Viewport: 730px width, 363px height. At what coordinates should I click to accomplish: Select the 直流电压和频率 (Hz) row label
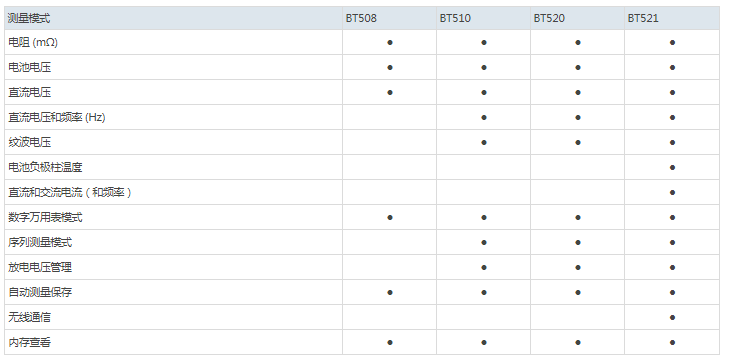tap(57, 117)
